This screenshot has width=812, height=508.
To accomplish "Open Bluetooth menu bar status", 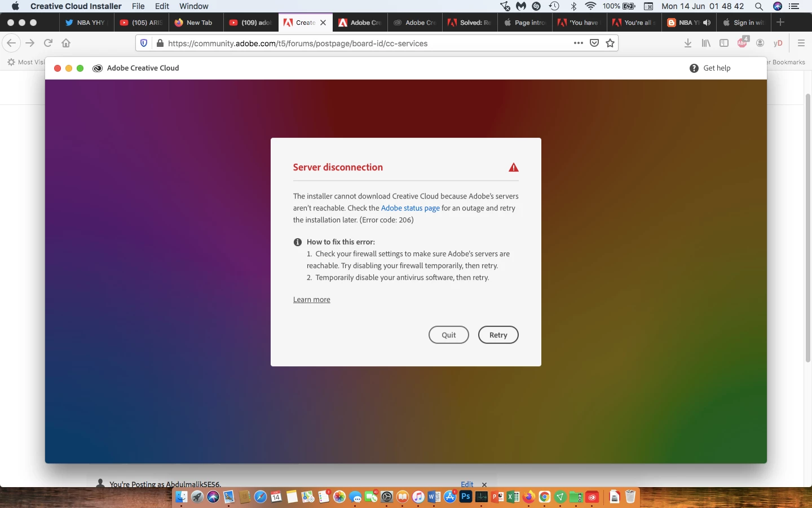I will click(x=573, y=6).
